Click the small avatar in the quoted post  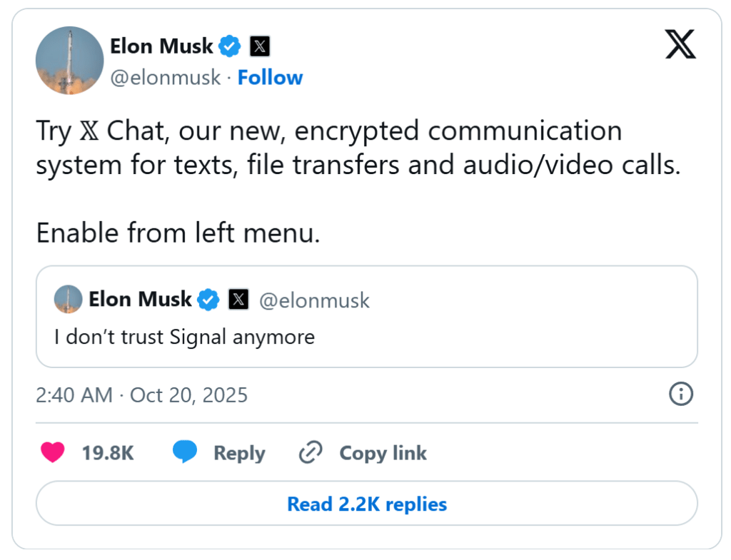pos(68,300)
